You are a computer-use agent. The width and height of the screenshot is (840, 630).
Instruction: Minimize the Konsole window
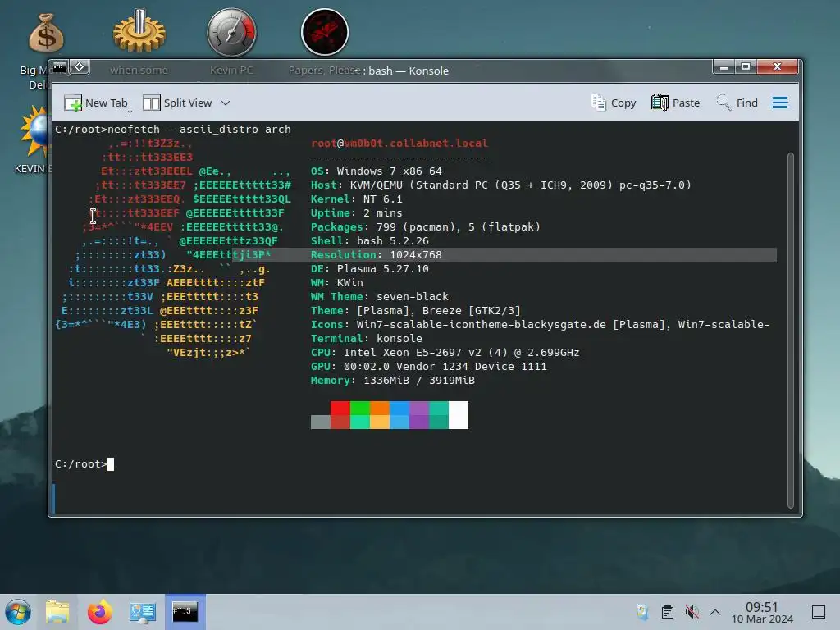pos(724,67)
